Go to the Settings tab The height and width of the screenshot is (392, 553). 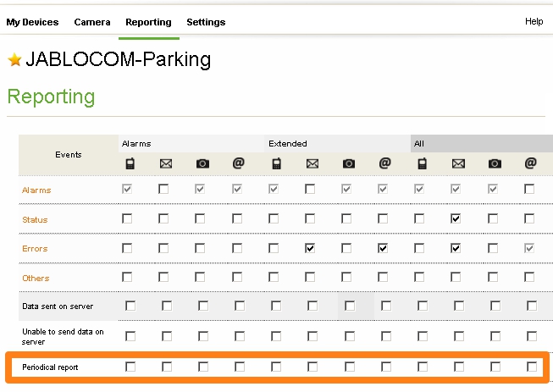click(206, 22)
